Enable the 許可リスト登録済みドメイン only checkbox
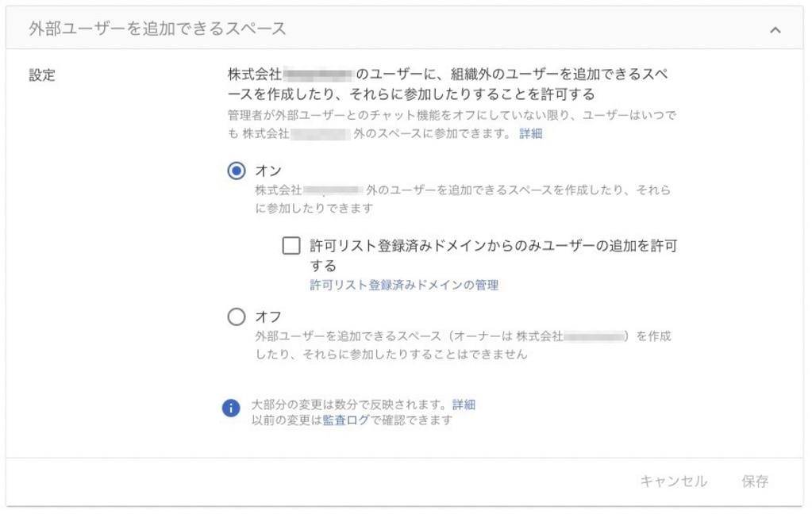This screenshot has height=514, width=812. (291, 246)
